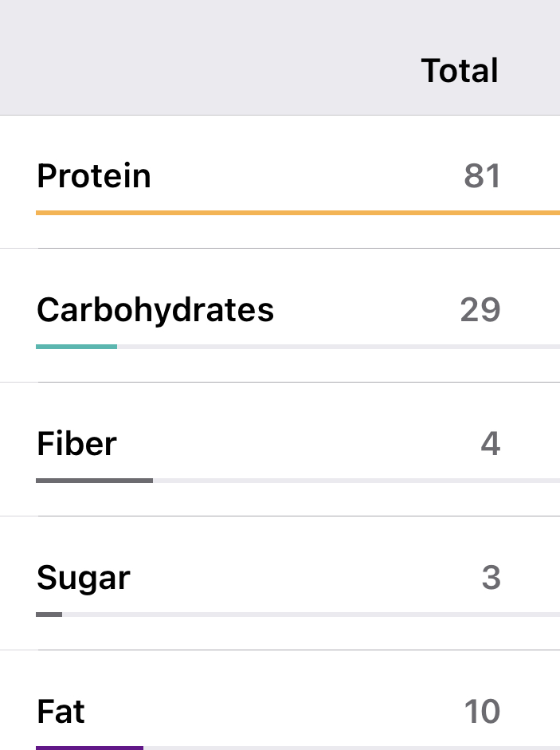
Task: Select the Fiber row label
Action: (x=76, y=444)
